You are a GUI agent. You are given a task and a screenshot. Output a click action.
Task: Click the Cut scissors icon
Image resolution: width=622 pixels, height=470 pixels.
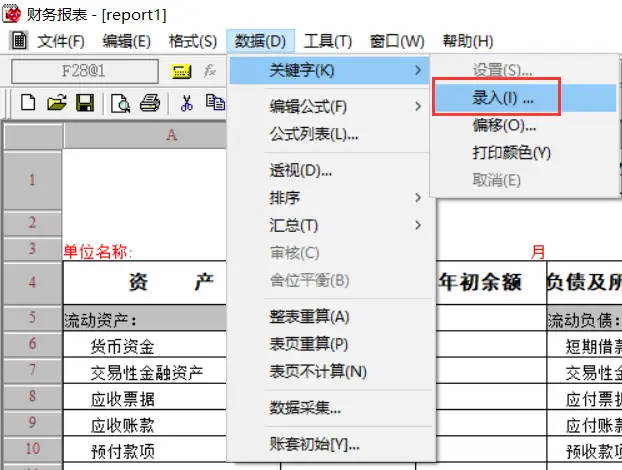coord(186,103)
